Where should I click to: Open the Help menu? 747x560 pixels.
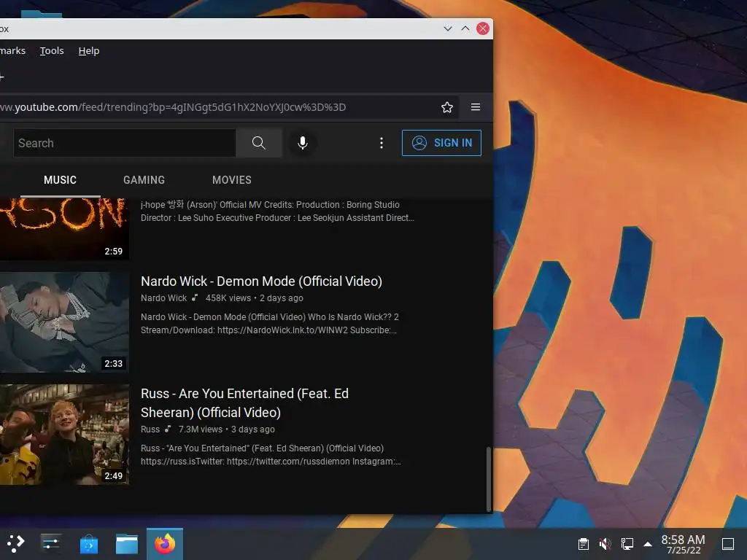pyautogui.click(x=88, y=50)
